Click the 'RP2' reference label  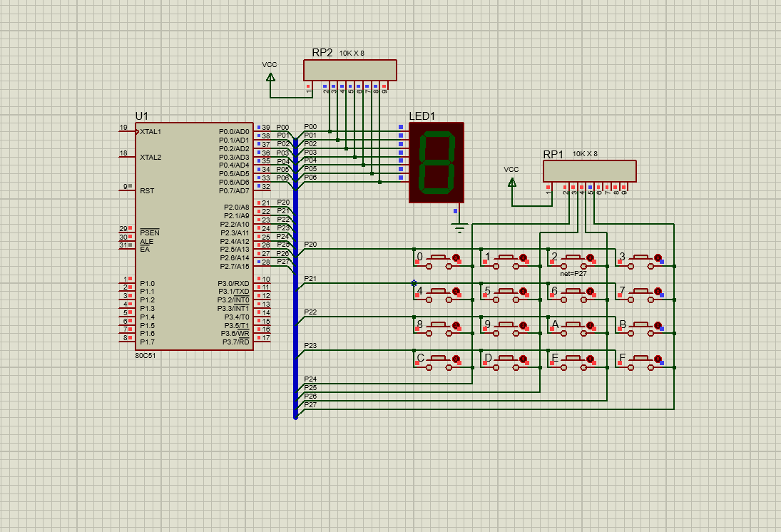tap(322, 53)
